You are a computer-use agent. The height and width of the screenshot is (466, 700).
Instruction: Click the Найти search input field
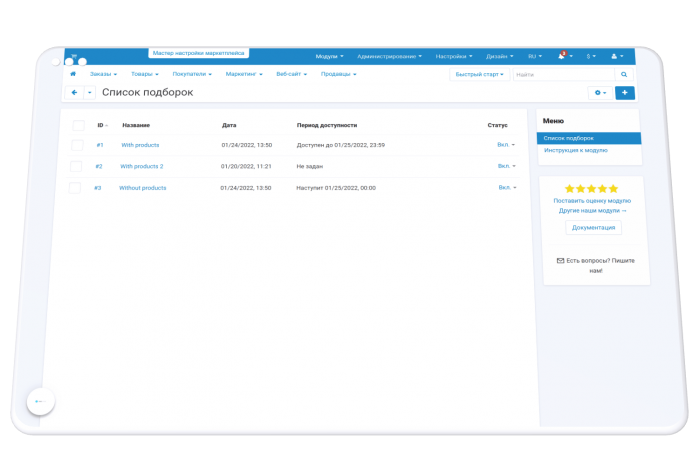coord(563,75)
